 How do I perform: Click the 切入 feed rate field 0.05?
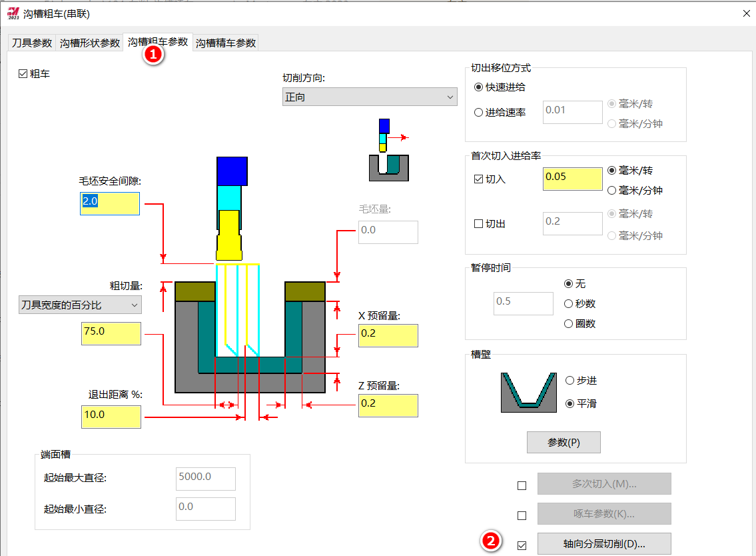coord(572,179)
